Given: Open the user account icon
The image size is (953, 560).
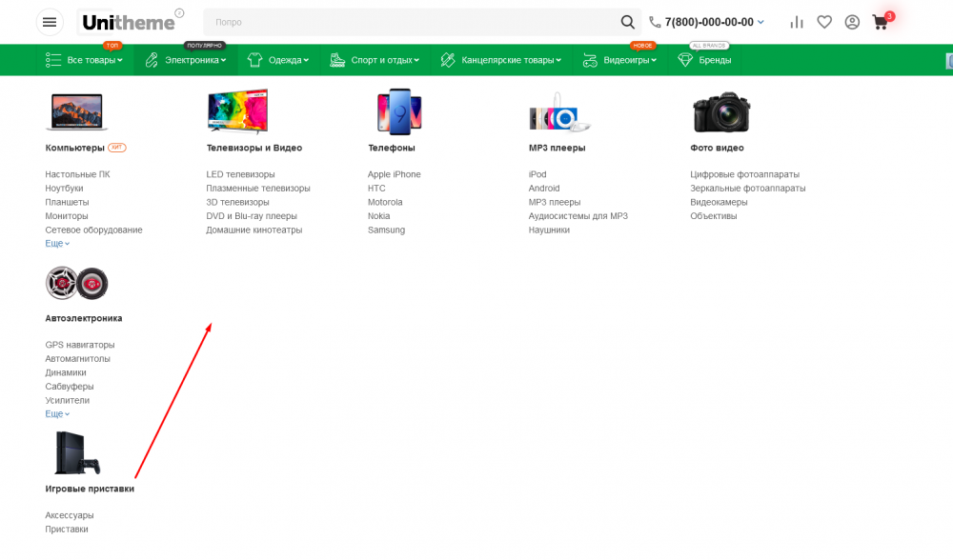Looking at the screenshot, I should [x=852, y=22].
